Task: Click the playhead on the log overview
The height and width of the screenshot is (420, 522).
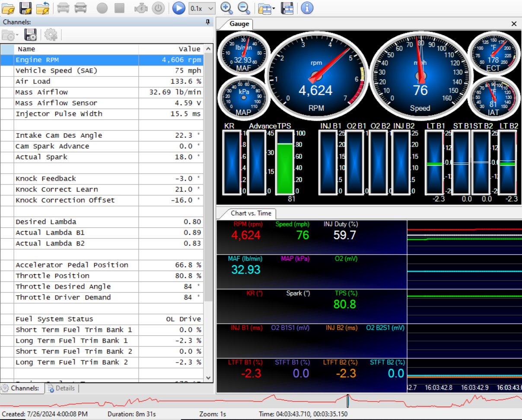Action: point(347,401)
